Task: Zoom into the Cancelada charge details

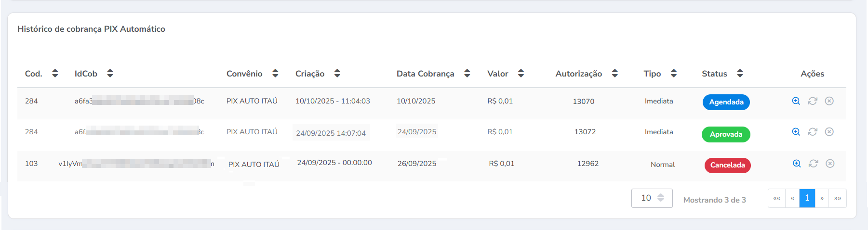Action: point(797,164)
